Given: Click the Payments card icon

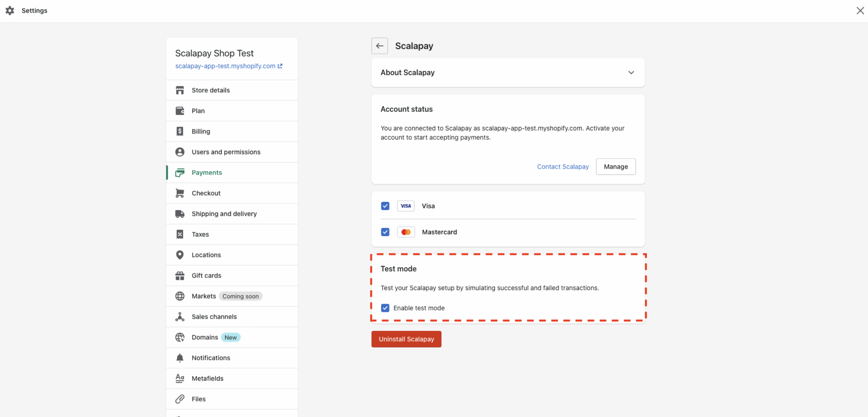Looking at the screenshot, I should point(180,173).
